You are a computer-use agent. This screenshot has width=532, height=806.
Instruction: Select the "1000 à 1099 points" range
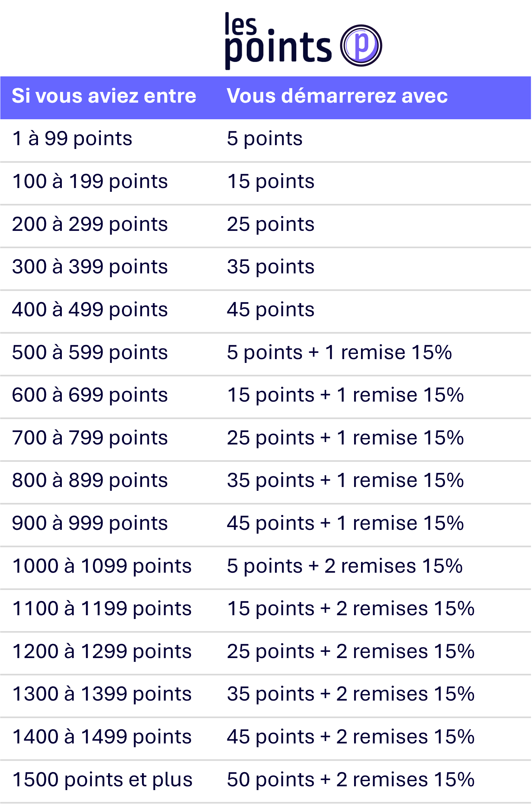(x=102, y=566)
